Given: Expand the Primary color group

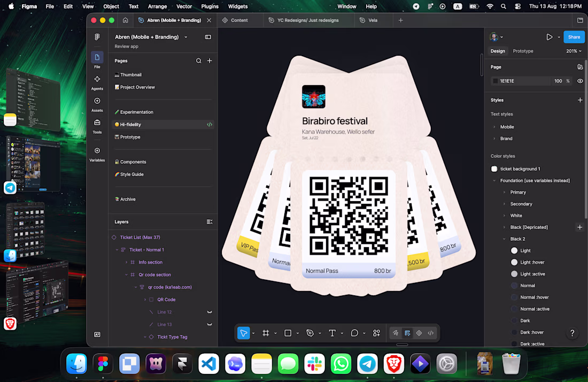Looking at the screenshot, I should coord(505,192).
